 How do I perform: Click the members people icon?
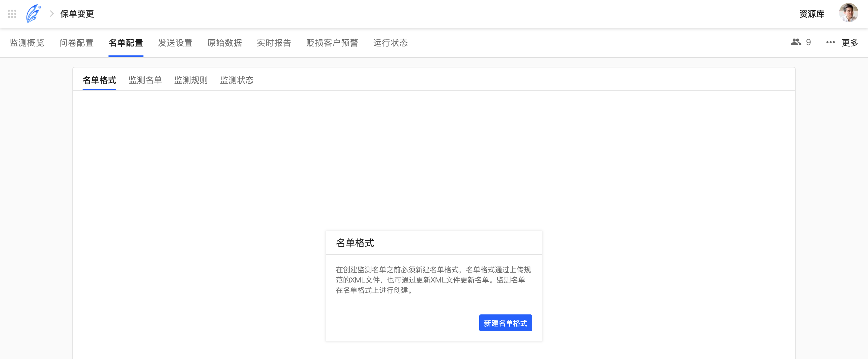(796, 42)
